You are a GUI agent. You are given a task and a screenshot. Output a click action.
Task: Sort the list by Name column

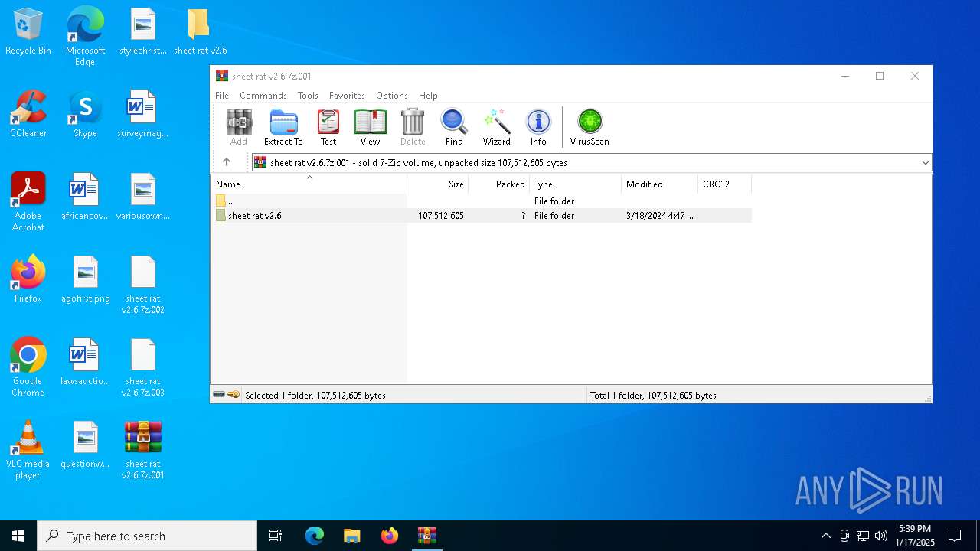[x=309, y=184]
